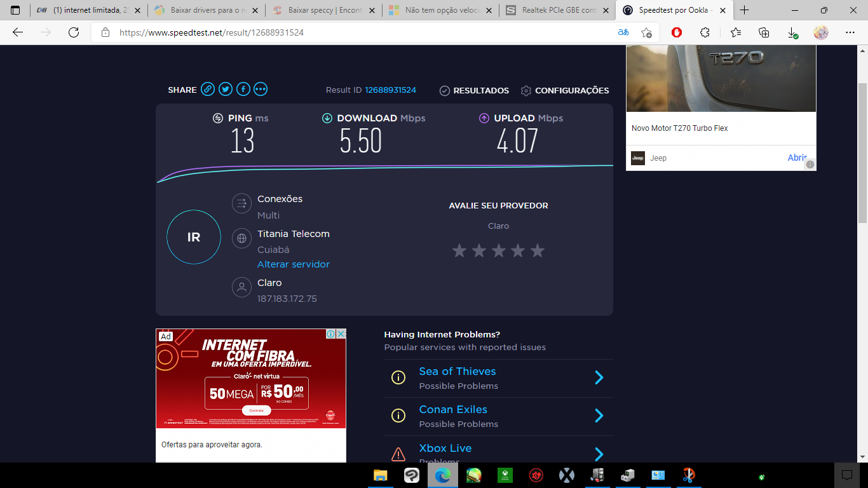
Task: Switch to 'Baixar speccy' tab
Action: pos(323,10)
